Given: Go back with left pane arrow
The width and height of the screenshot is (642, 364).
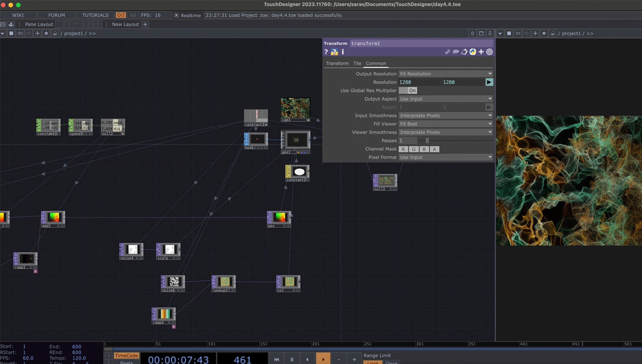Looking at the screenshot, I should [x=20, y=33].
